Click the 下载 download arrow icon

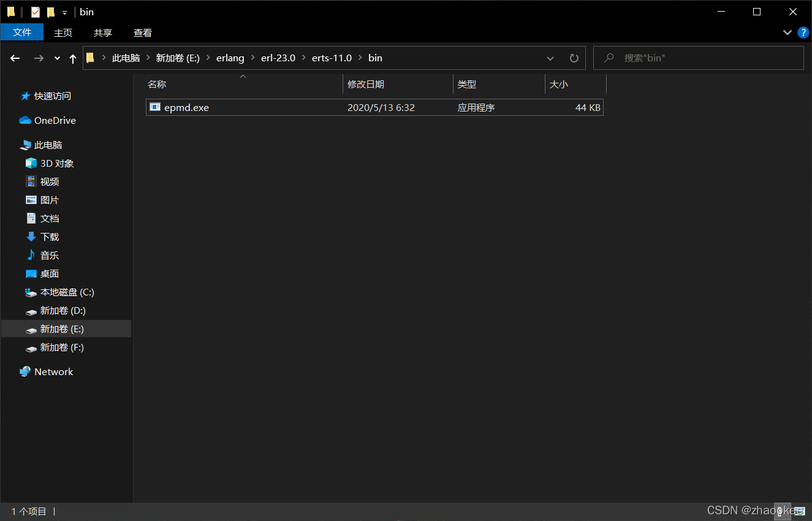[x=31, y=237]
